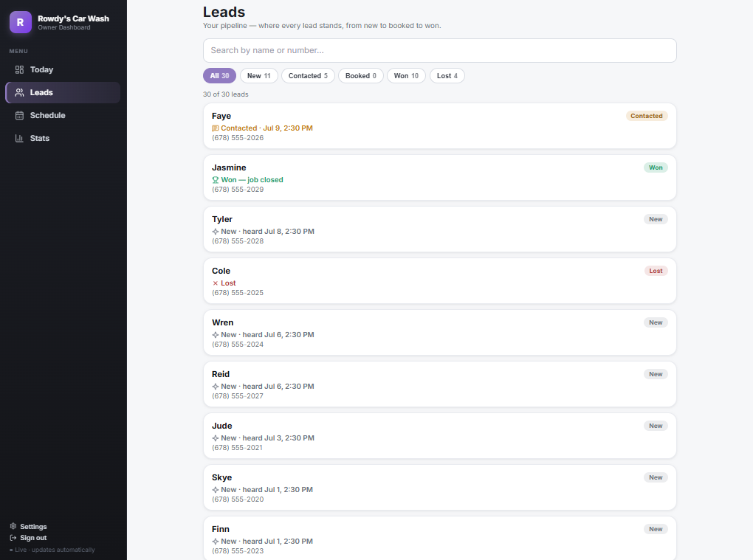Click phone number (678) 555-2029

pyautogui.click(x=238, y=190)
